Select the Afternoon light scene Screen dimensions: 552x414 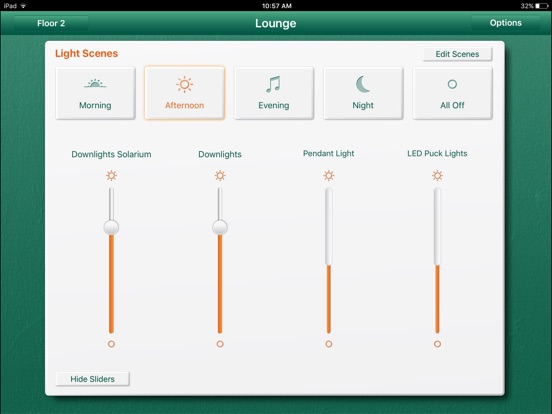(184, 93)
